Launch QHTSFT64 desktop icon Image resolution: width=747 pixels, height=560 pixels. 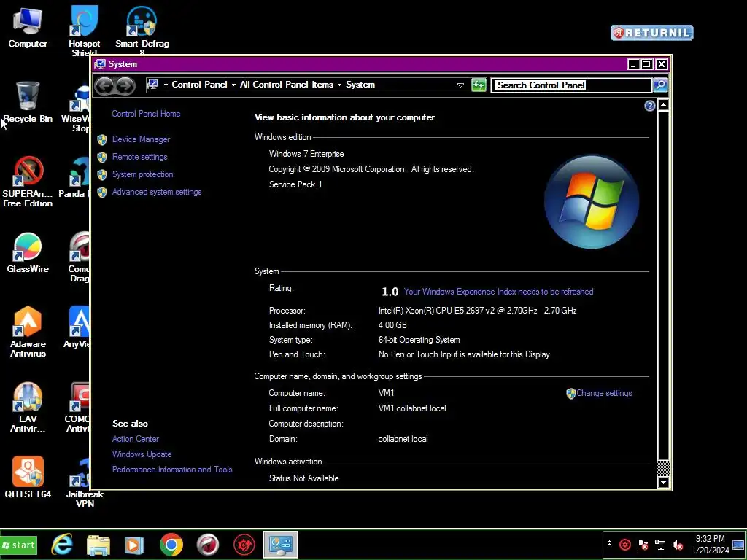28,477
